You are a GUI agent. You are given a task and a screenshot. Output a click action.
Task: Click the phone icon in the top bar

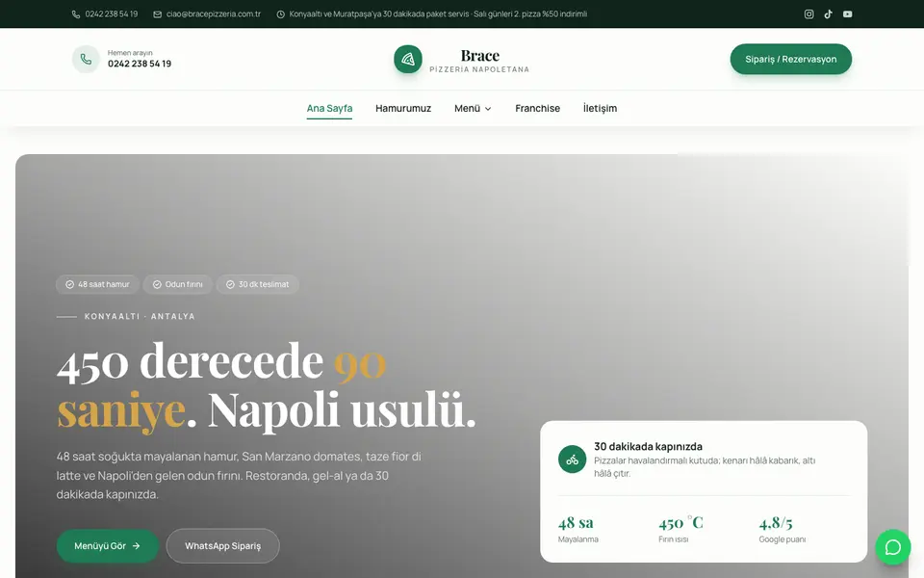[x=76, y=14]
